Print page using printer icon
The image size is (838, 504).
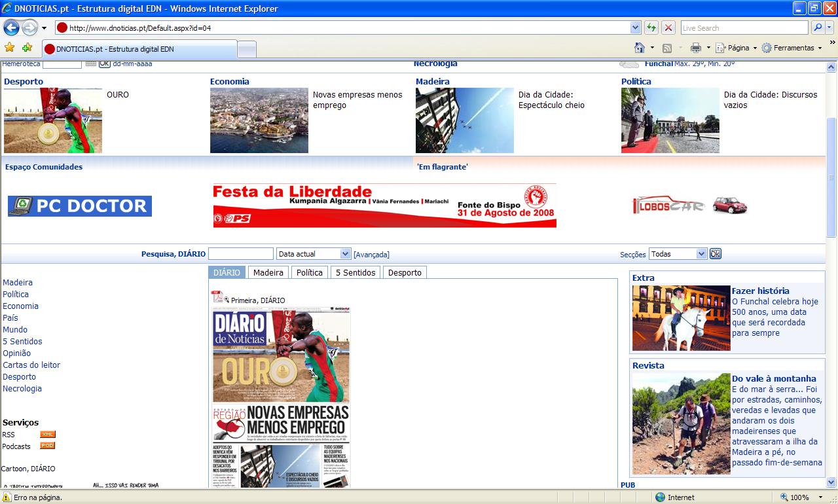pos(695,48)
